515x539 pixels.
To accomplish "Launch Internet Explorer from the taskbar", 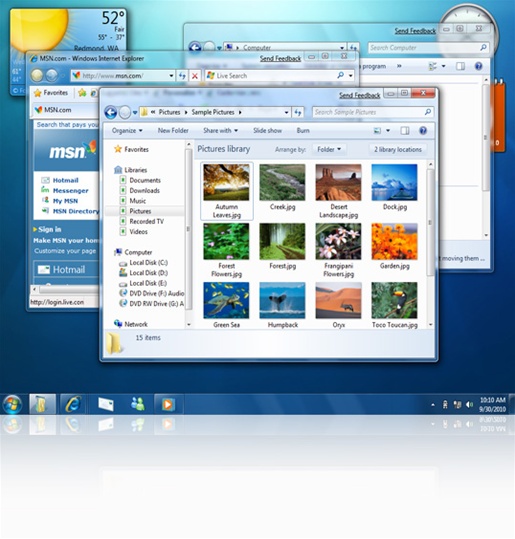I will [73, 404].
